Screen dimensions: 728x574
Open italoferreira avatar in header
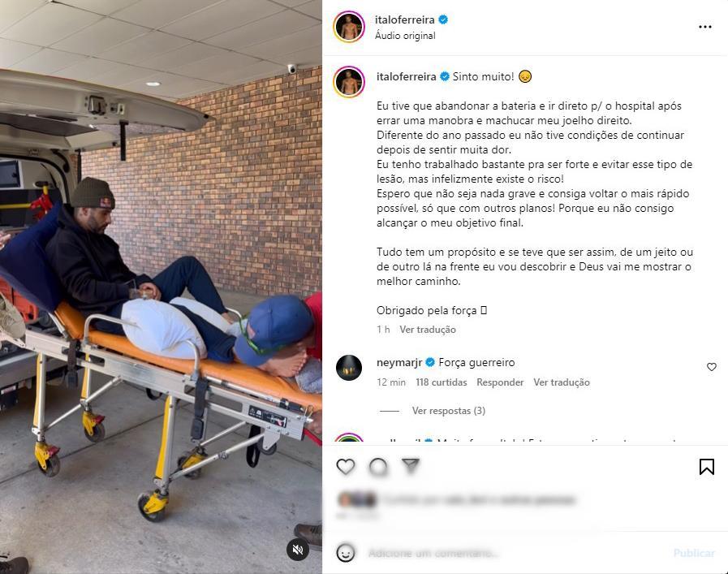coord(349,27)
